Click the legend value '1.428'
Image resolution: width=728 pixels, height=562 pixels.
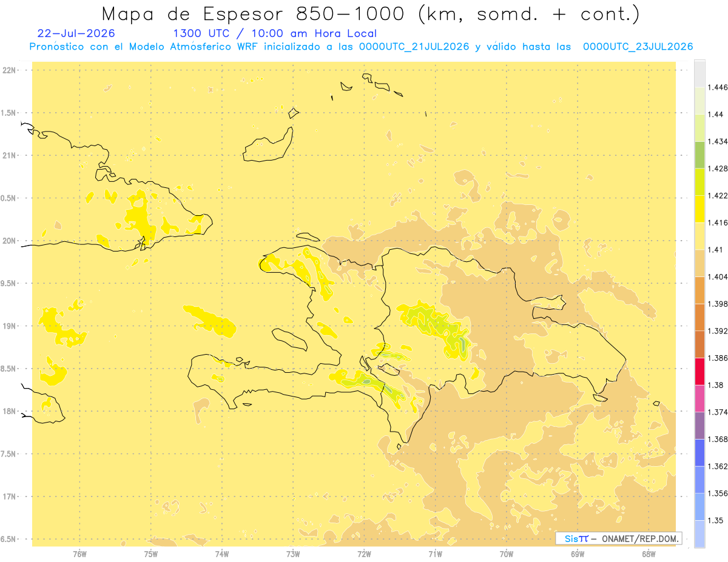click(717, 169)
